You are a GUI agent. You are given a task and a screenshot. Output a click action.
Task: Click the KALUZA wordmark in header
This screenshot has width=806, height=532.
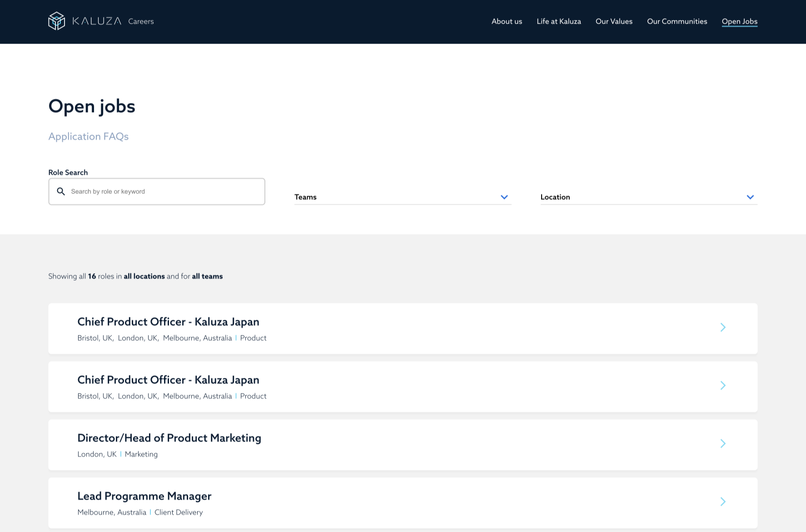(x=97, y=21)
